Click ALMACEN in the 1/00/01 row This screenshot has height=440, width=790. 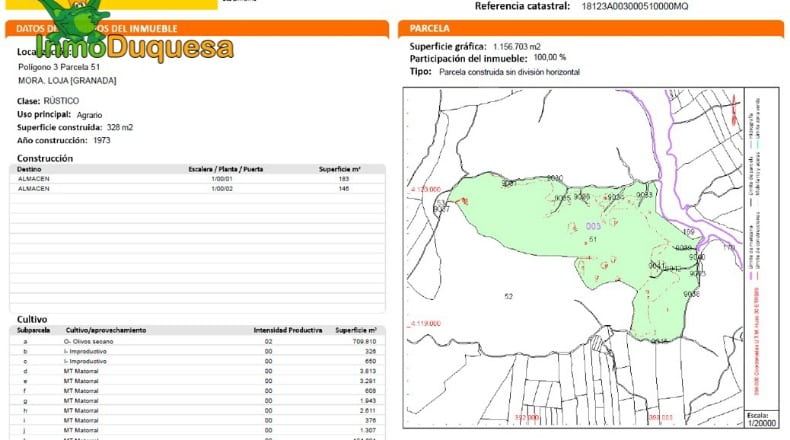(34, 179)
